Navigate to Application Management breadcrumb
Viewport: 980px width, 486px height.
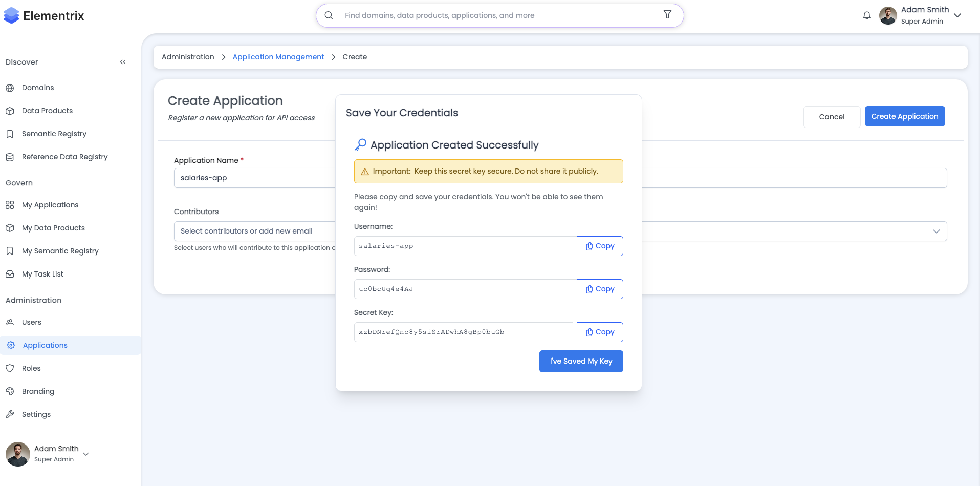click(x=278, y=57)
